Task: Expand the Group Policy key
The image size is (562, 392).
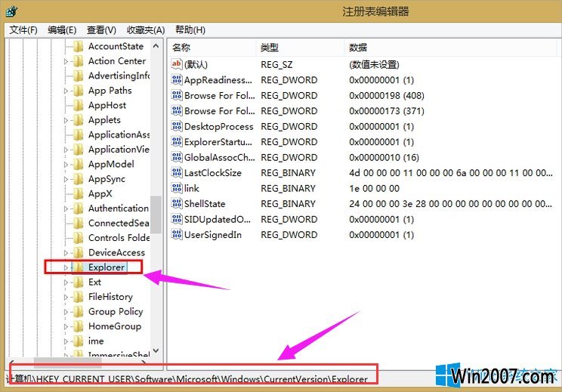Action: [x=66, y=312]
